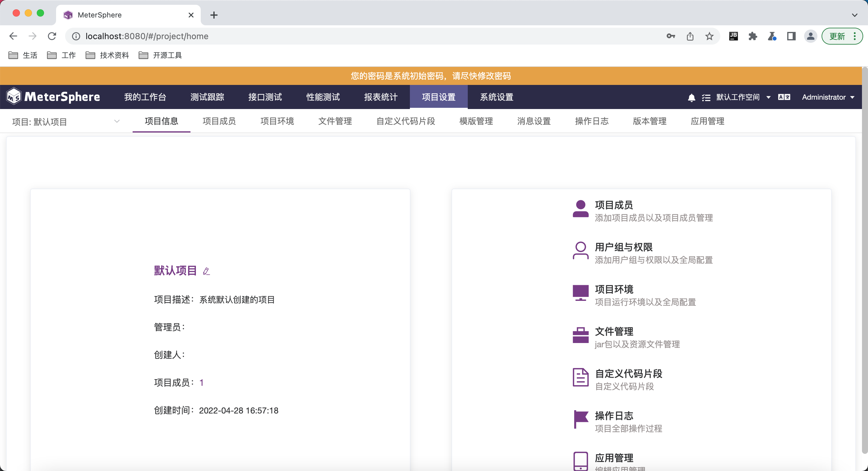
Task: Open the 测试跟踪 menu
Action: (x=207, y=97)
